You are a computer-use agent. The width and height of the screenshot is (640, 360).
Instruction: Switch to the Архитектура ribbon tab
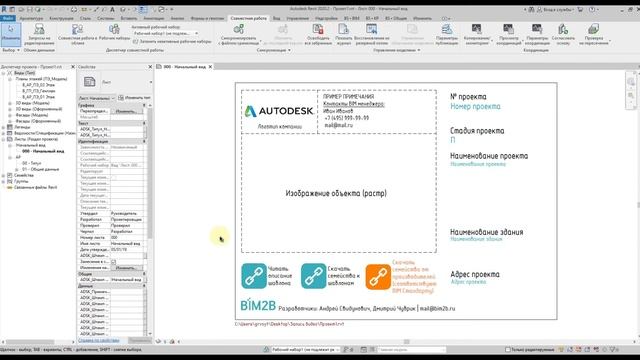(x=31, y=18)
